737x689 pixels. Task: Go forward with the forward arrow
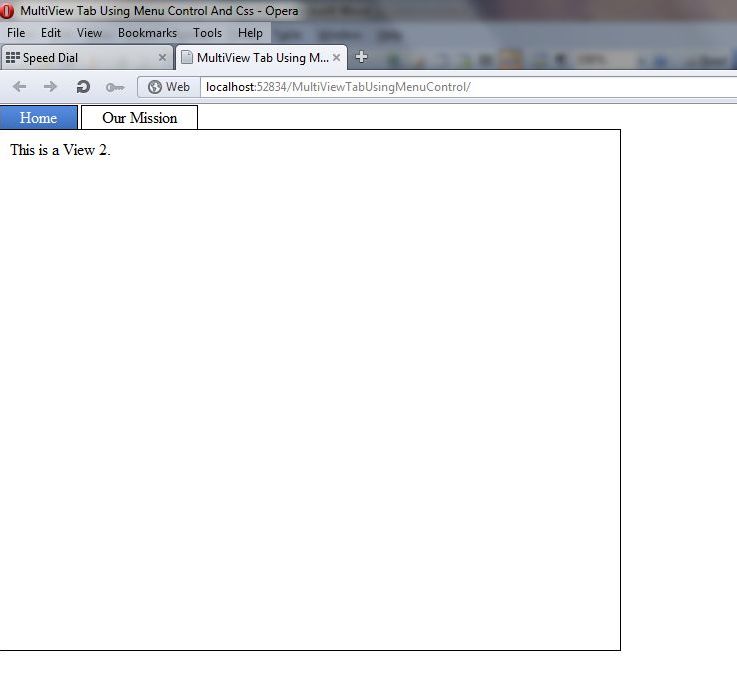(x=50, y=87)
